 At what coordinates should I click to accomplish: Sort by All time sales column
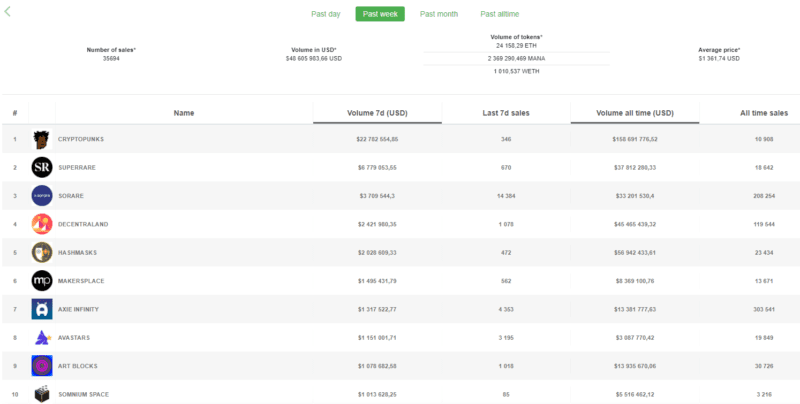coord(764,113)
